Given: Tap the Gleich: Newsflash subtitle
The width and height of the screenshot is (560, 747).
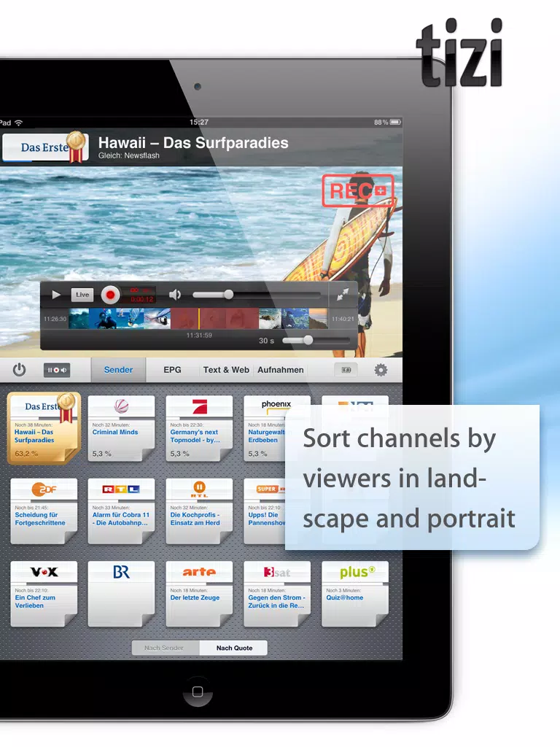Looking at the screenshot, I should click(x=128, y=155).
